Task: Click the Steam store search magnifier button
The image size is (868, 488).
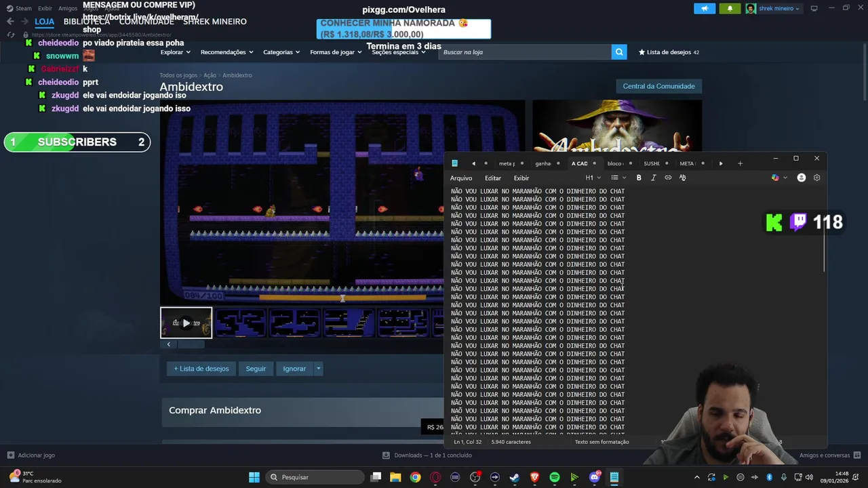Action: click(618, 52)
